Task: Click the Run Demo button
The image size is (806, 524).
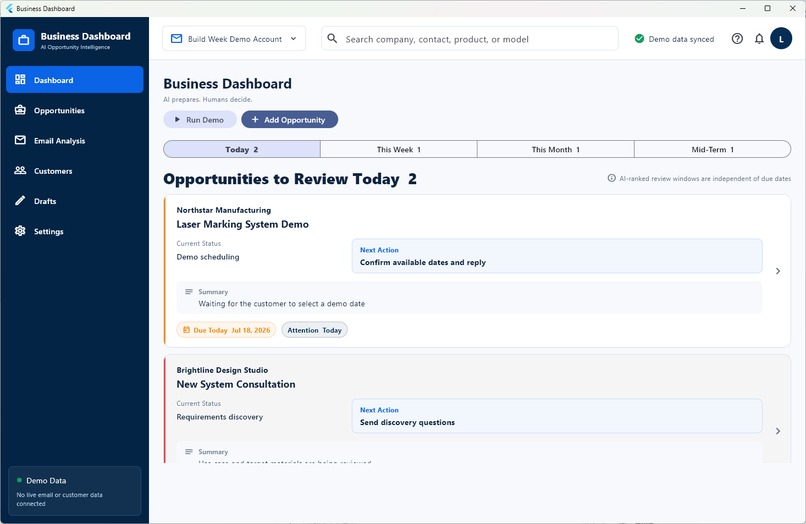Action: point(200,119)
